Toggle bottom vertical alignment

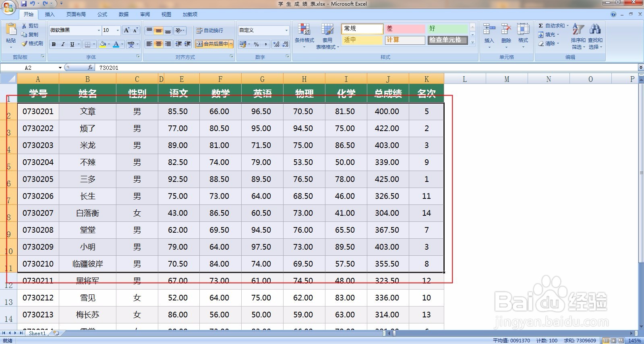168,30
